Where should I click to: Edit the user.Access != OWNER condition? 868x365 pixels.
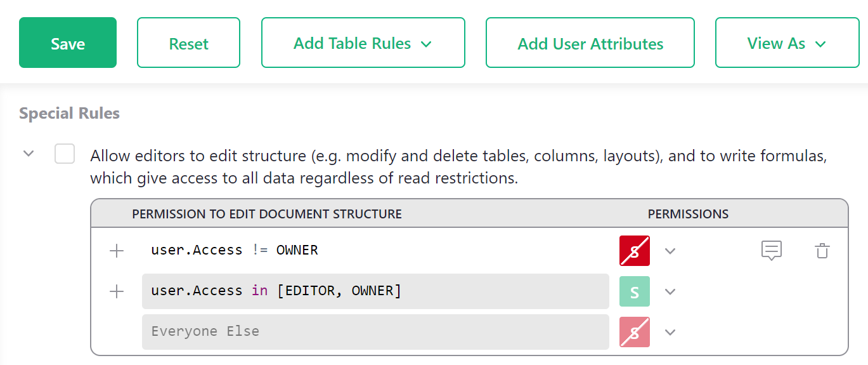click(375, 250)
